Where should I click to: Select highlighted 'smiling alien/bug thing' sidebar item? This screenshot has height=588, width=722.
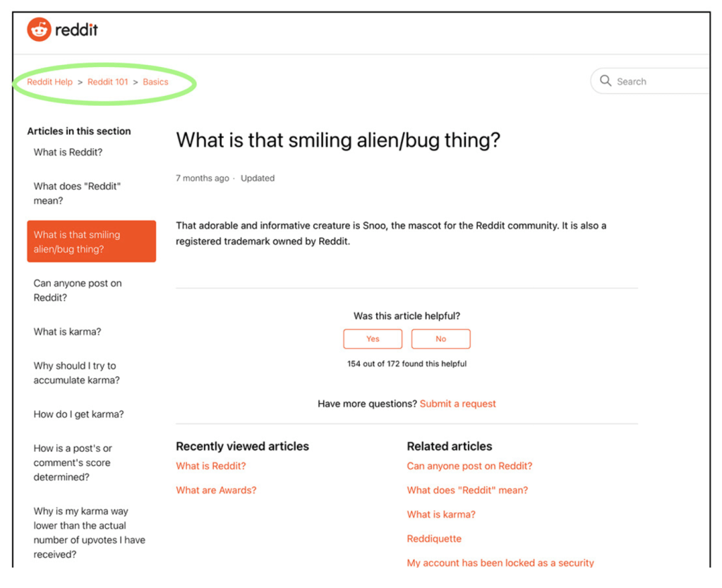[91, 241]
